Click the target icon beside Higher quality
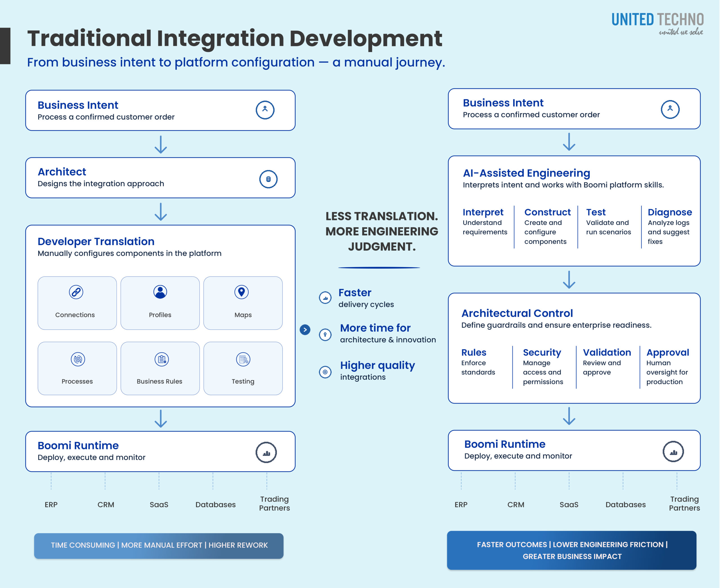 (325, 372)
